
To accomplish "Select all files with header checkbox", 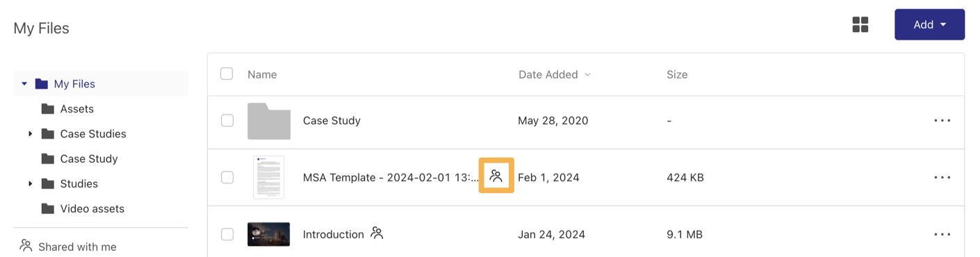I will (x=227, y=74).
